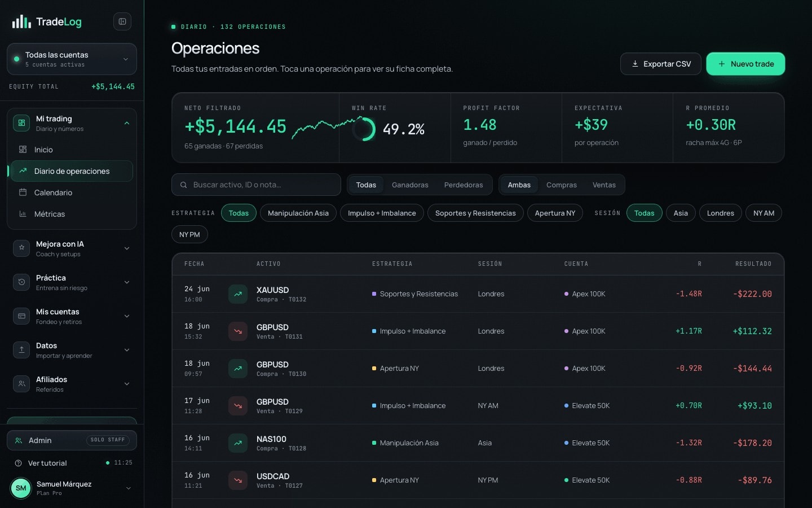Click the Afiliados people icon

(x=21, y=384)
